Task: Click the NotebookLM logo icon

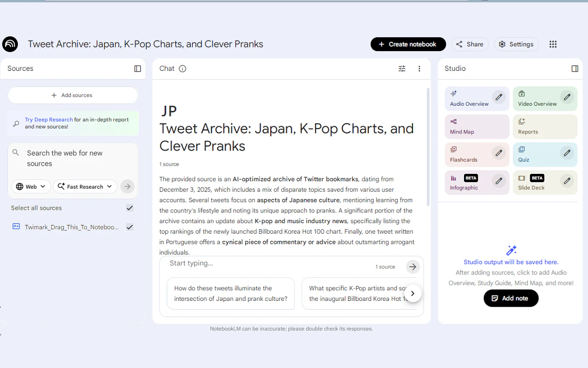Action: pyautogui.click(x=10, y=44)
